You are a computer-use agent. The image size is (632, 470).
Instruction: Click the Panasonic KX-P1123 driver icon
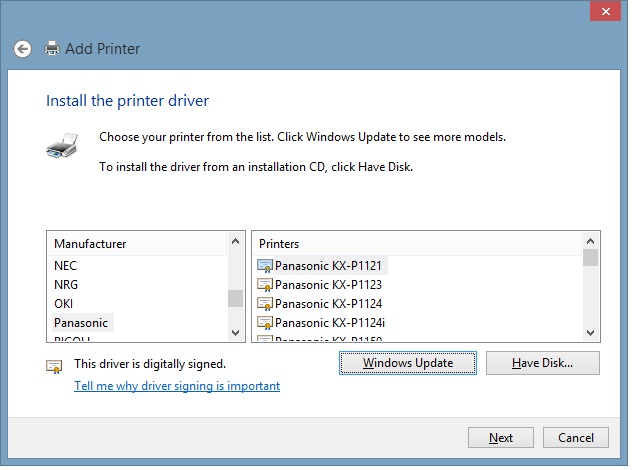click(x=265, y=285)
